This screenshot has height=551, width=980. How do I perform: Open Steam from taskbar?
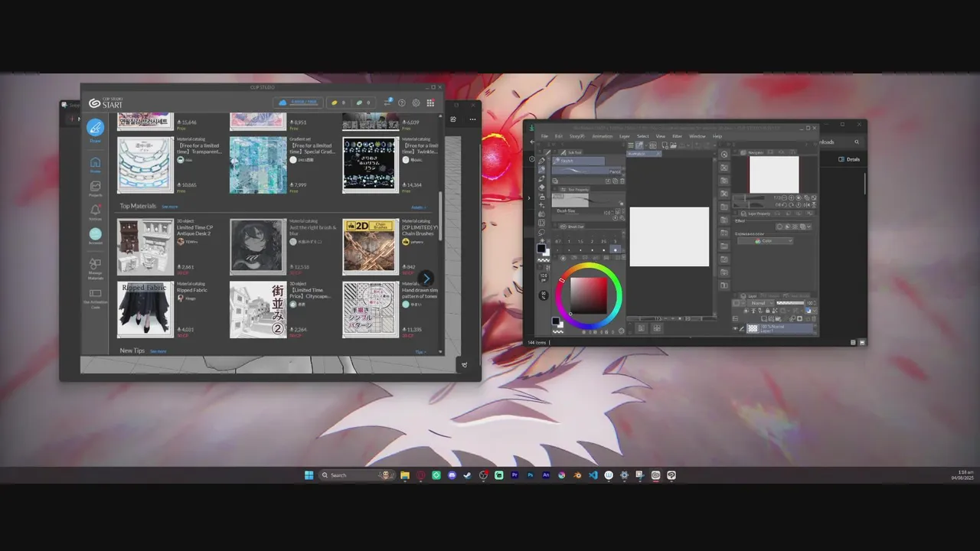tap(467, 475)
